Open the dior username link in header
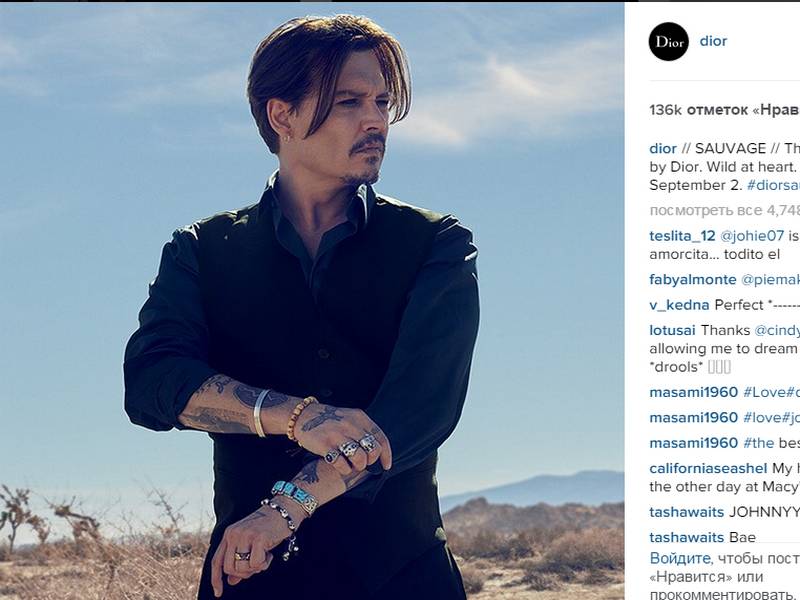Screen dimensions: 800x600 click(x=713, y=41)
